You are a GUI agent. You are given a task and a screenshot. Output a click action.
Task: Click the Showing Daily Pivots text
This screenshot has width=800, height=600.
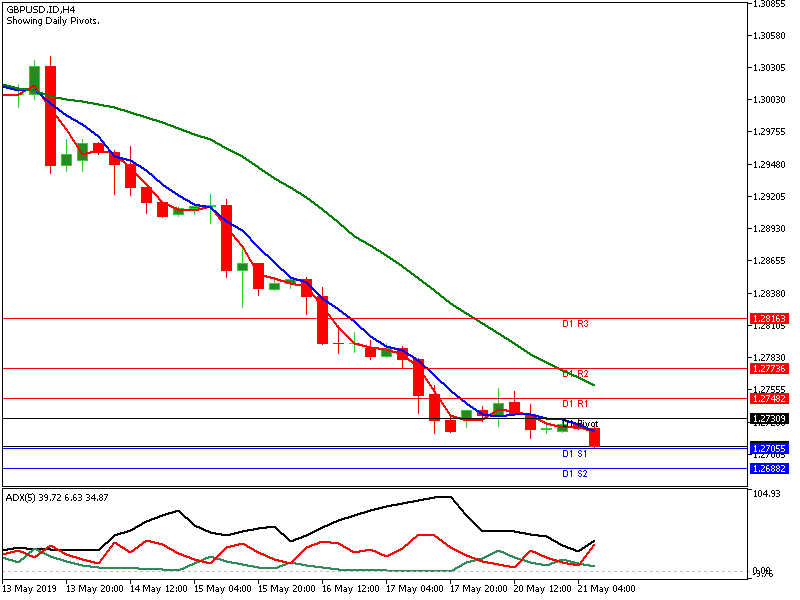click(53, 21)
